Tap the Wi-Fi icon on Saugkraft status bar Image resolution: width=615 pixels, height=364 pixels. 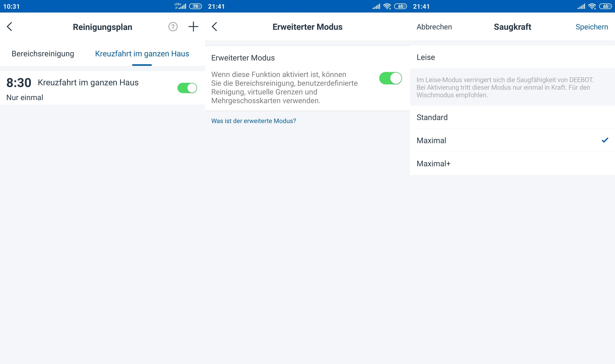tap(592, 6)
